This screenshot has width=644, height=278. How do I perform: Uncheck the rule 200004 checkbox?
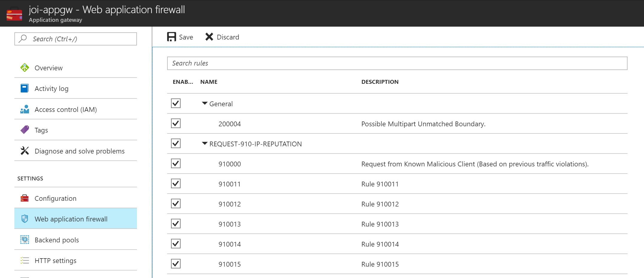point(176,123)
